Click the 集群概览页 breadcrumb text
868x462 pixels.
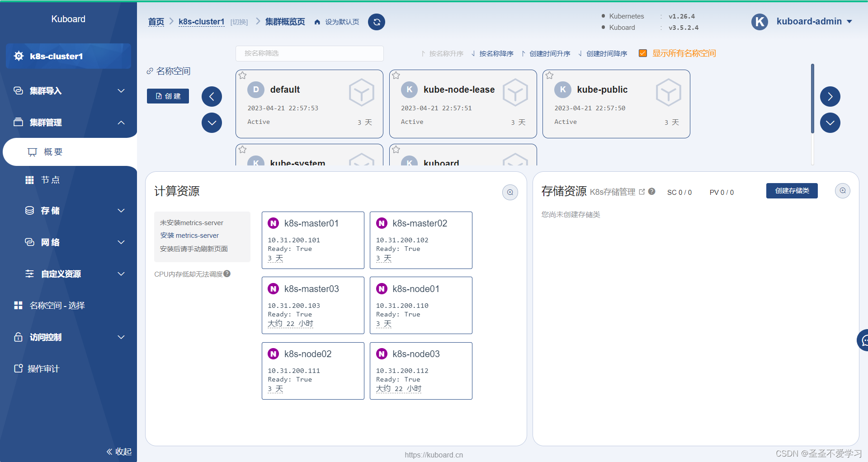pyautogui.click(x=285, y=22)
